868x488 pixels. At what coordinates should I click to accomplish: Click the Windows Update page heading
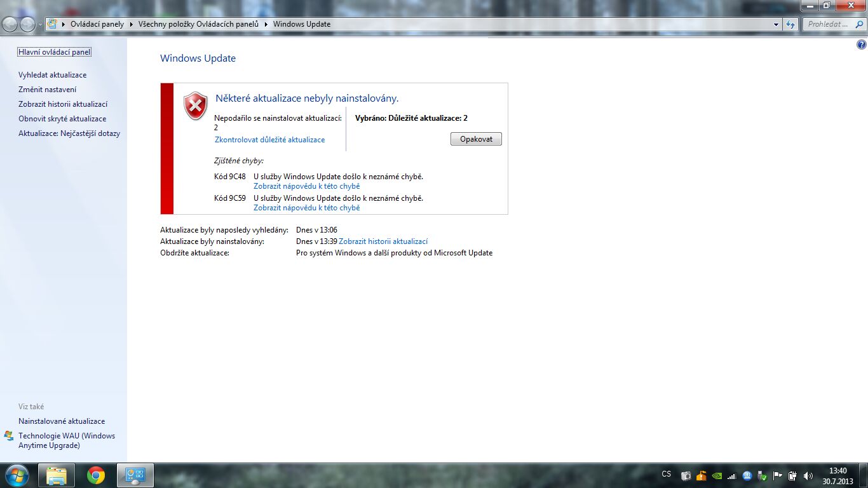pyautogui.click(x=198, y=58)
